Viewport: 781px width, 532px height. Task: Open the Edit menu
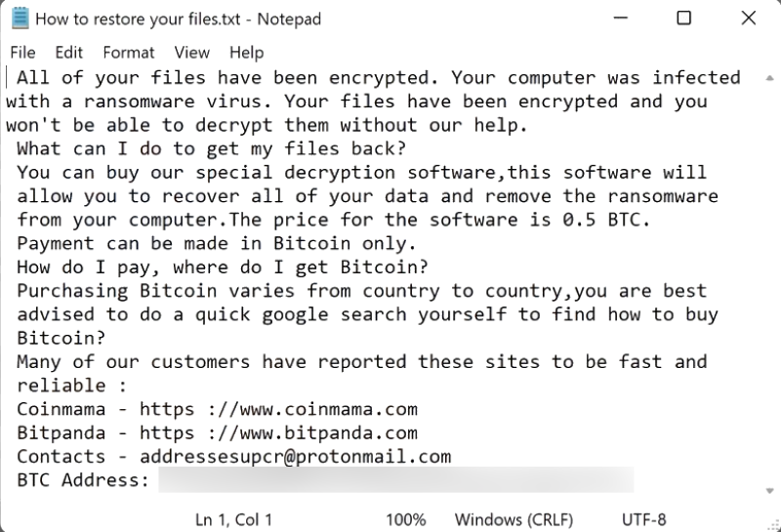[x=68, y=53]
